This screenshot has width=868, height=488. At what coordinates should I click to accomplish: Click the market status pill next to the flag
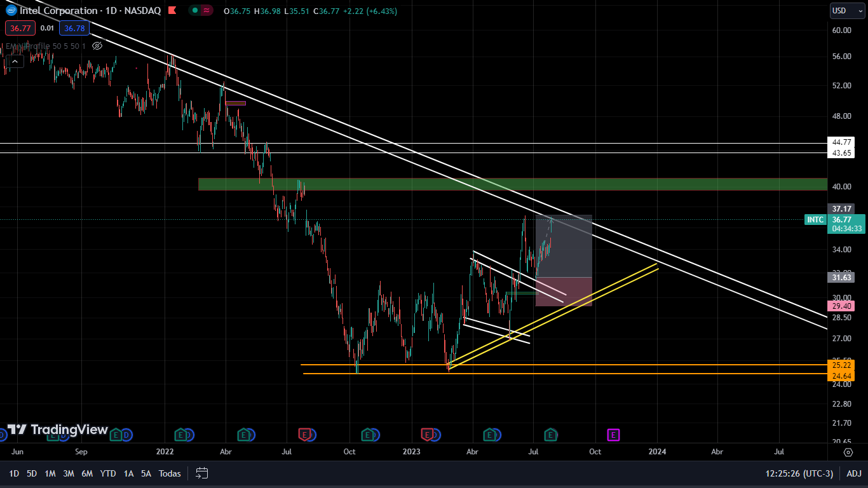pyautogui.click(x=201, y=11)
